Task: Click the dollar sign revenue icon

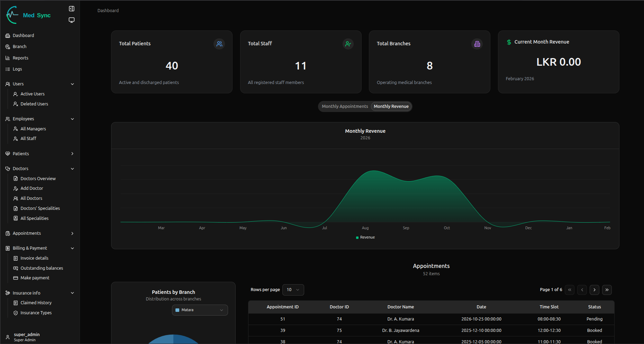Action: click(x=509, y=42)
